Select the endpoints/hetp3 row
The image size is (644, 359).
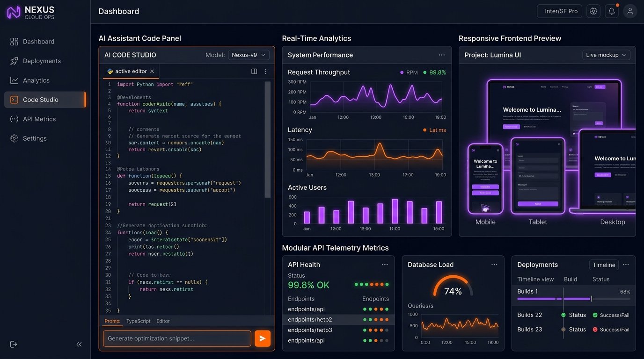[338, 330]
